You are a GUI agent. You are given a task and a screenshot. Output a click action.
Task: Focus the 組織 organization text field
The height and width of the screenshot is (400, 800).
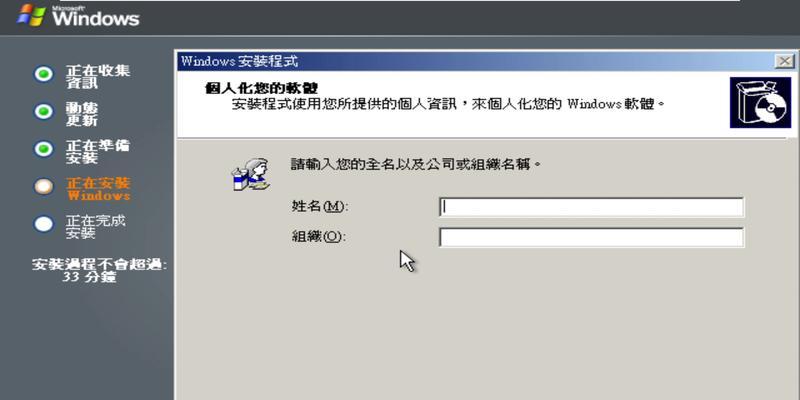coord(591,237)
